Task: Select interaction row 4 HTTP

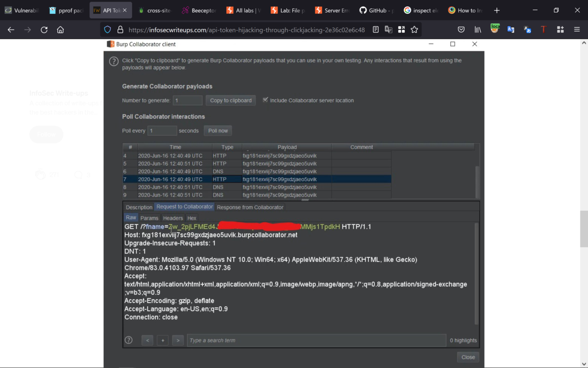Action: tap(257, 156)
